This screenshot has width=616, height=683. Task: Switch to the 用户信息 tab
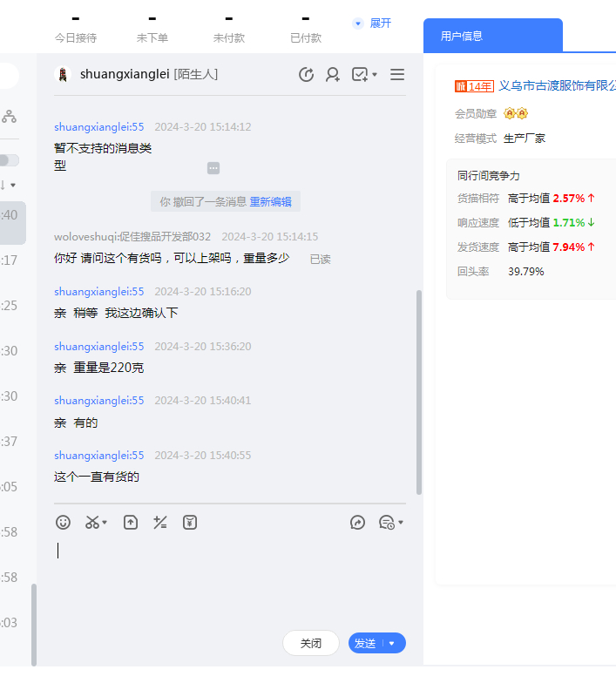(x=462, y=36)
